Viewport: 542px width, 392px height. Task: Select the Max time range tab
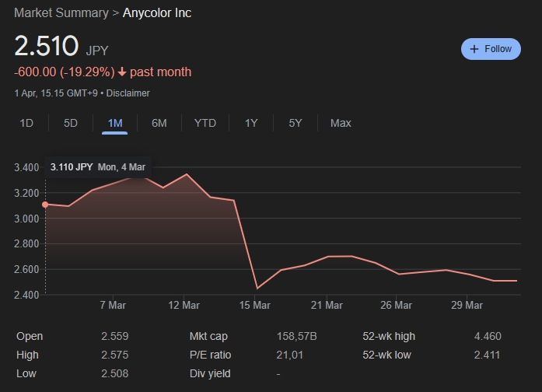click(x=341, y=123)
